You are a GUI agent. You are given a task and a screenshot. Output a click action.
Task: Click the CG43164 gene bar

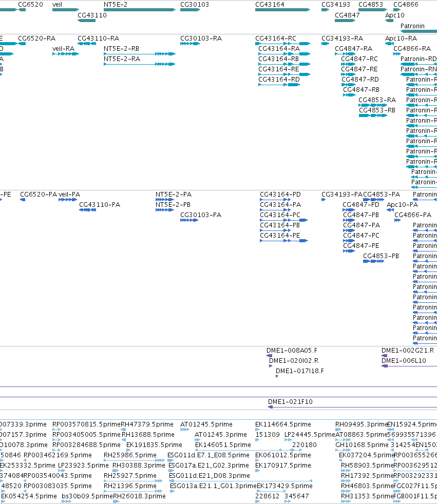point(282,10)
